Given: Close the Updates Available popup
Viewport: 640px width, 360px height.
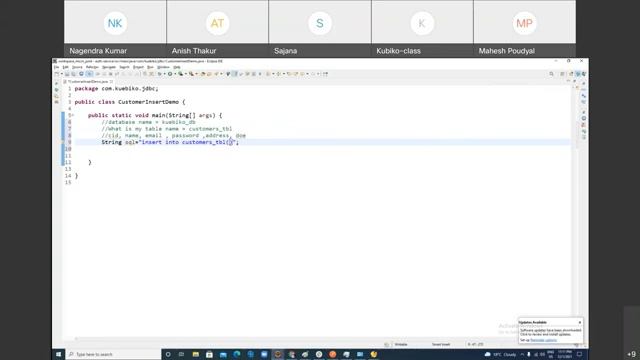Looking at the screenshot, I should point(580,322).
